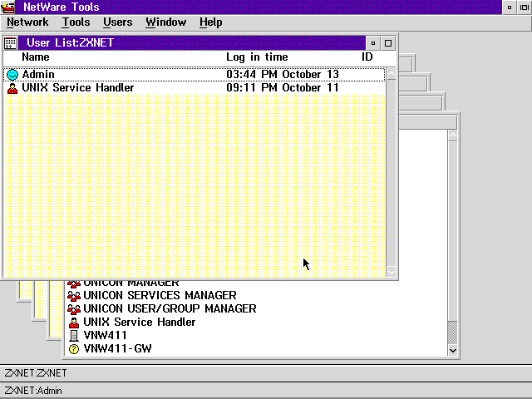Click the 09:11 PM October 11 login time
The image size is (532, 399).
click(283, 88)
